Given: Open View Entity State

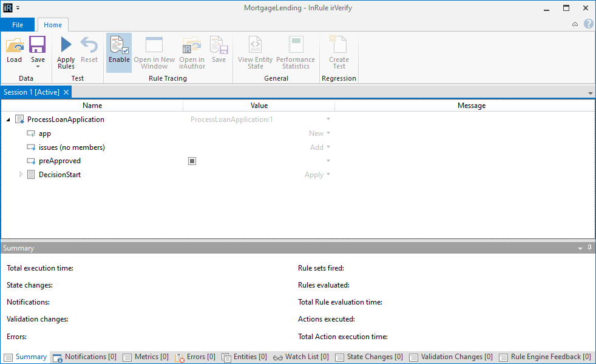Looking at the screenshot, I should point(255,52).
